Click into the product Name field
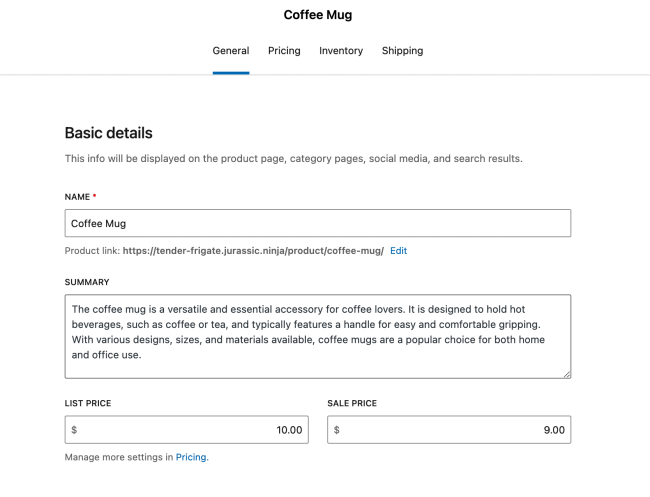The image size is (650, 497). click(x=317, y=223)
